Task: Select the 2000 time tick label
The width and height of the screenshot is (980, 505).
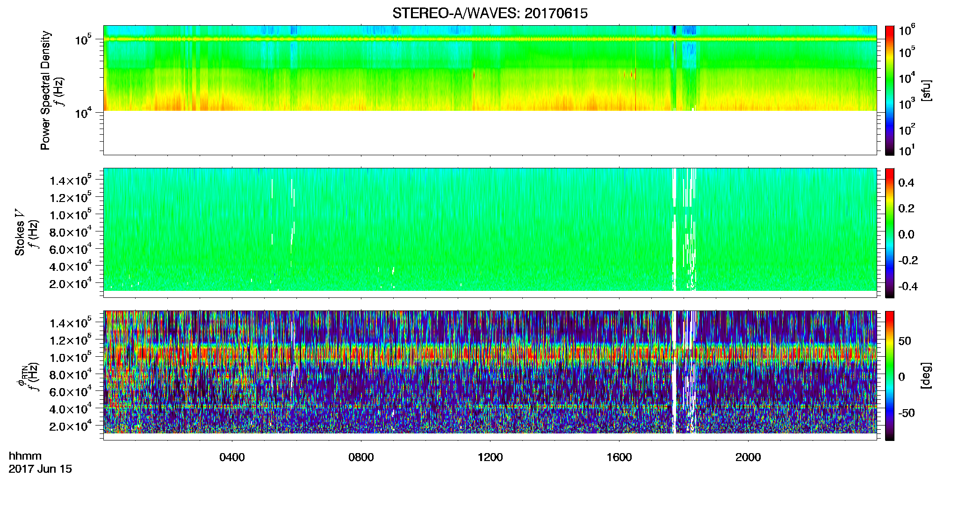Action: (x=748, y=457)
